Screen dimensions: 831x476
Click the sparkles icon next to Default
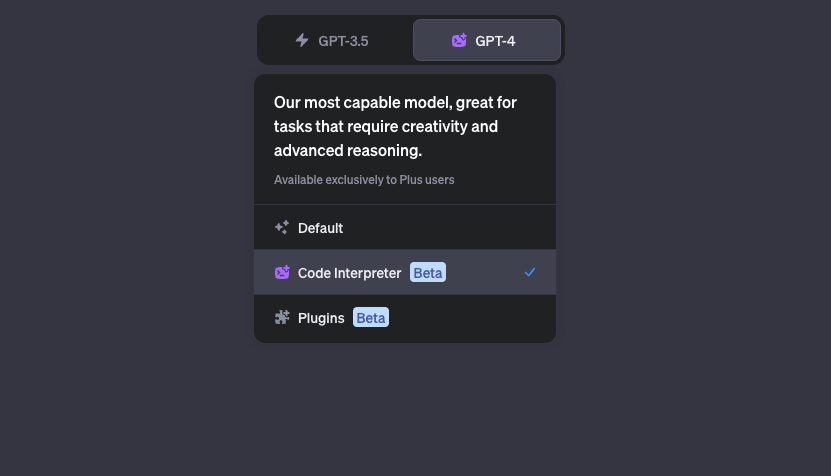(282, 227)
